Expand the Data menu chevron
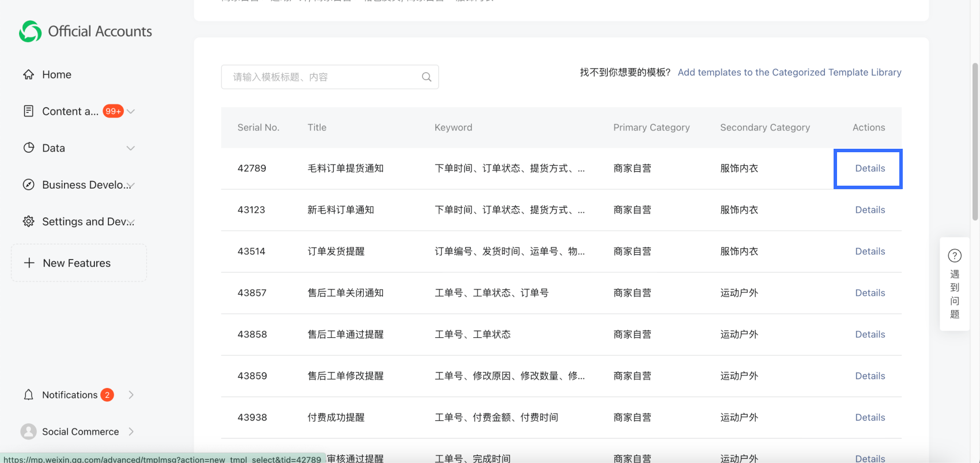The height and width of the screenshot is (463, 980). [x=131, y=148]
